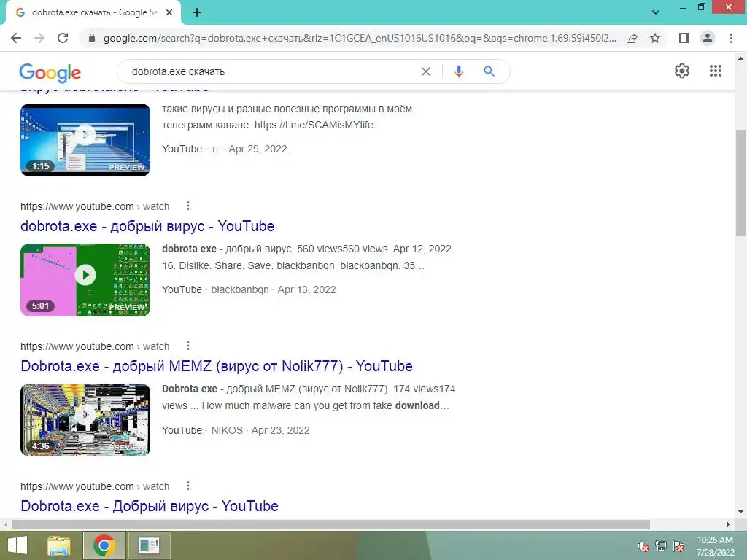Share this page from the address bar
The height and width of the screenshot is (560, 747).
(632, 38)
